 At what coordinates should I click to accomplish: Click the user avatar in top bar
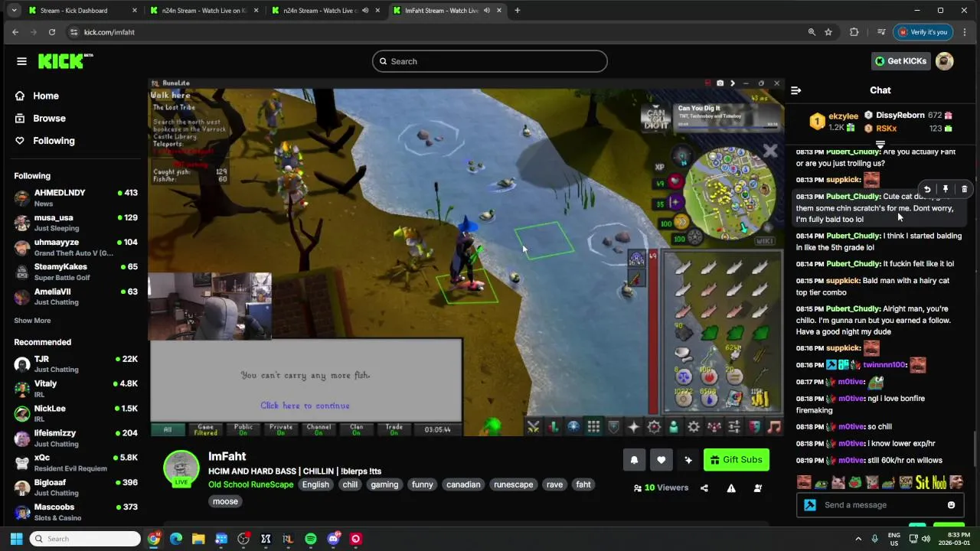[x=945, y=61]
